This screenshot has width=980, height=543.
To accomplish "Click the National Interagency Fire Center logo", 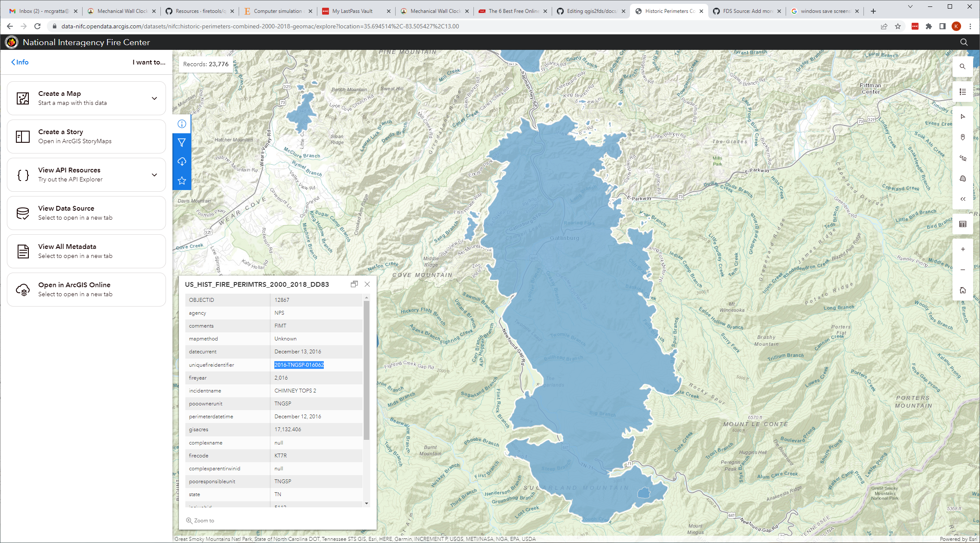I will coord(12,42).
